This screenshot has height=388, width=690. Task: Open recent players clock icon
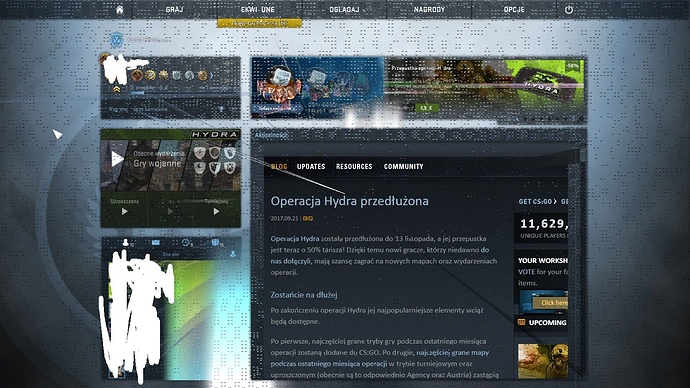[x=186, y=242]
